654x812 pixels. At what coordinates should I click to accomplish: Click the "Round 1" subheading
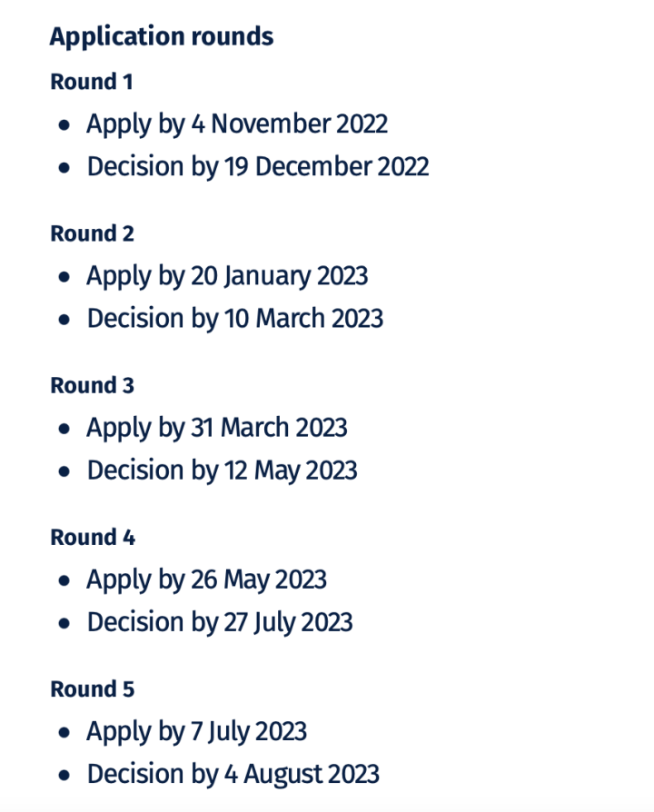tap(91, 82)
